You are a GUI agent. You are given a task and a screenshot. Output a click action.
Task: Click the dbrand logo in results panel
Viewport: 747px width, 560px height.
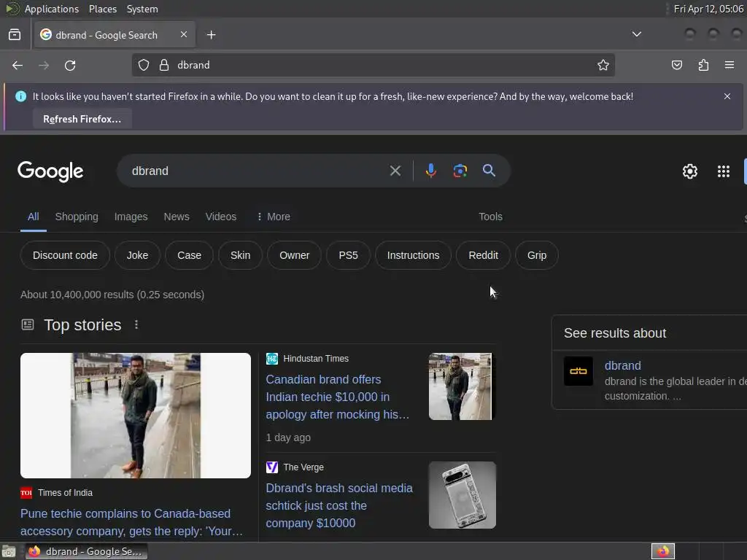pos(578,371)
